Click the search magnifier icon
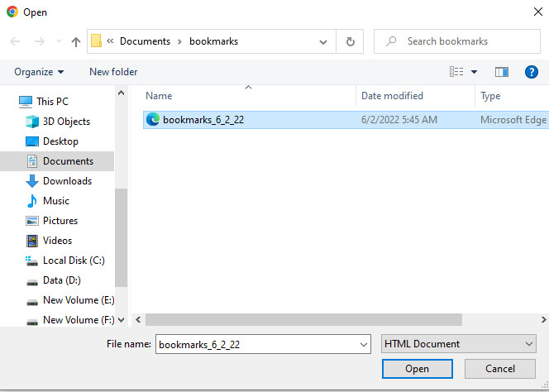The width and height of the screenshot is (549, 392). coord(391,41)
